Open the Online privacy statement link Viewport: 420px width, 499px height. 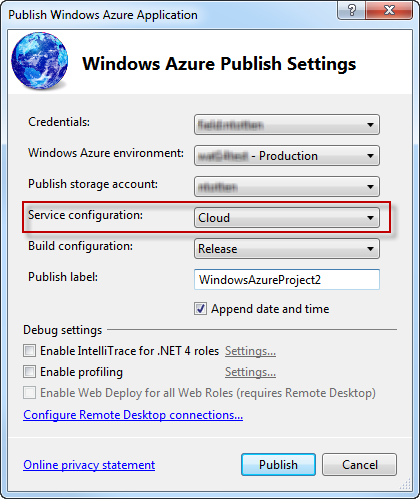(x=89, y=465)
